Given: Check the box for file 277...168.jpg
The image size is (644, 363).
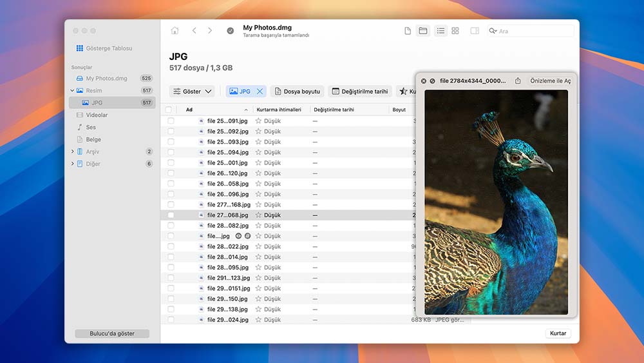Looking at the screenshot, I should (171, 205).
